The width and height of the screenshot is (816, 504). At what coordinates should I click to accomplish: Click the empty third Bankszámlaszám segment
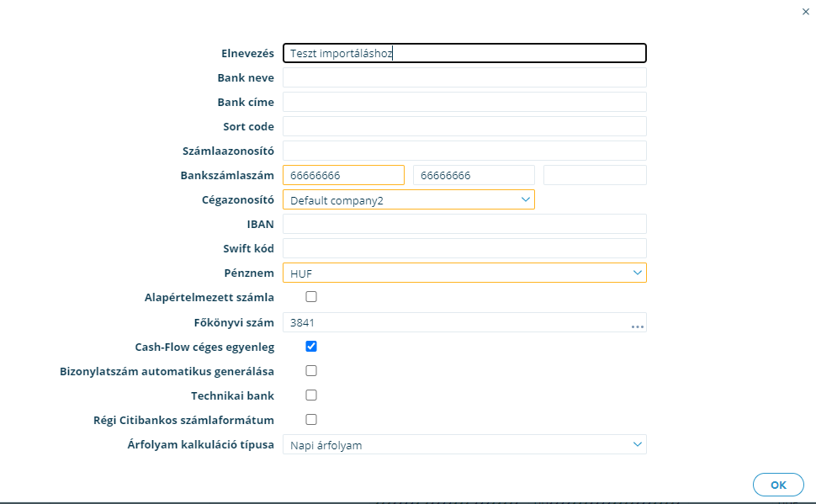tap(595, 175)
